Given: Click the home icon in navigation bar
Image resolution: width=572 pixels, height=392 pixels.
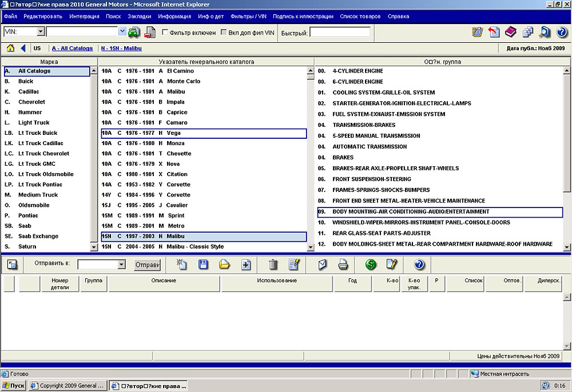Looking at the screenshot, I should 10,49.
